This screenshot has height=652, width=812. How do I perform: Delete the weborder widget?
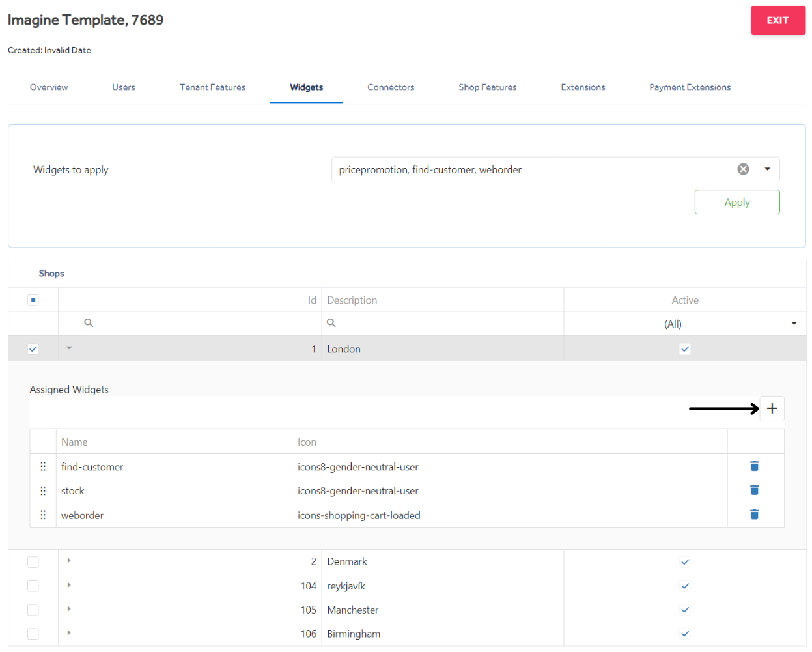click(754, 515)
